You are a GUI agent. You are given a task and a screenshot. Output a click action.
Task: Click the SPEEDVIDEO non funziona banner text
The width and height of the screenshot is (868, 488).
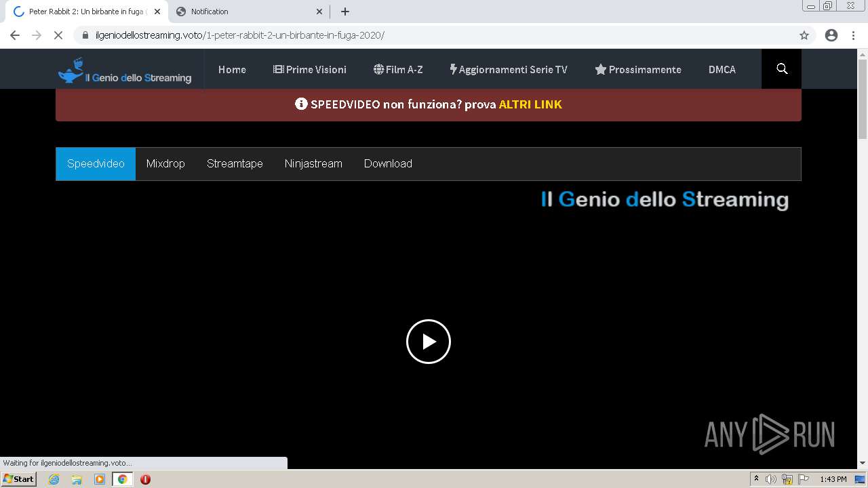pos(403,104)
